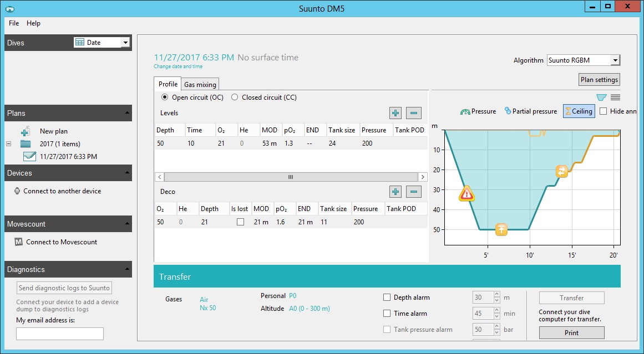Viewport: 644px width, 354px height.
Task: Switch to the Profile tab
Action: click(x=168, y=84)
